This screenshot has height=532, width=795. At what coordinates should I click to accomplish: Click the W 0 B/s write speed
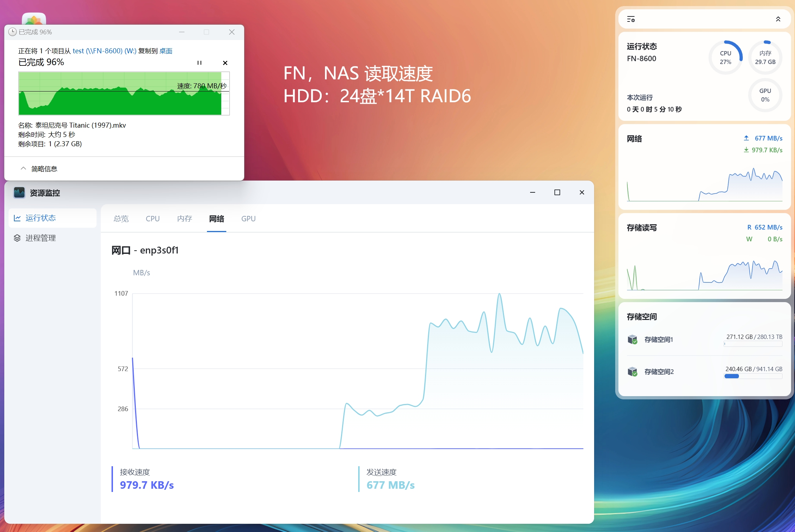pyautogui.click(x=764, y=239)
